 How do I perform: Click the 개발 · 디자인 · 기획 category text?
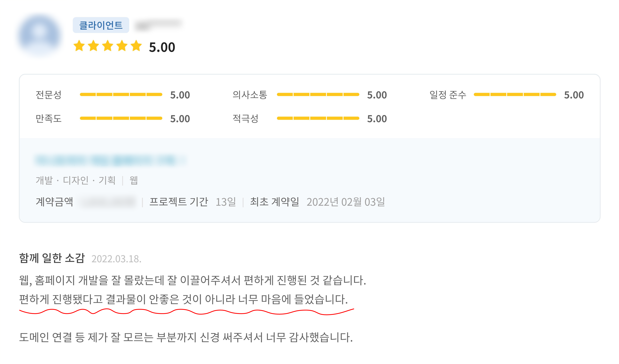76,180
